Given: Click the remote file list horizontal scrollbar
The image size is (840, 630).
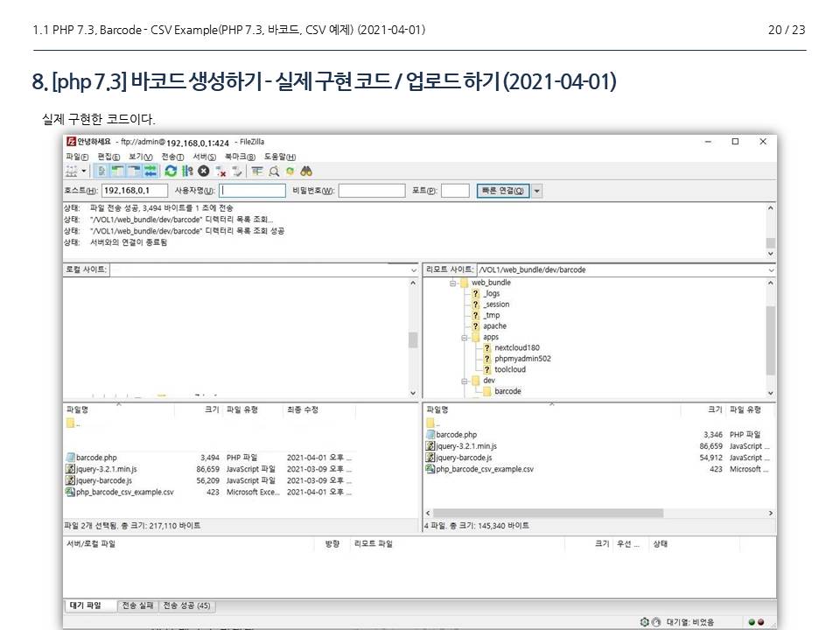Looking at the screenshot, I should pos(548,514).
